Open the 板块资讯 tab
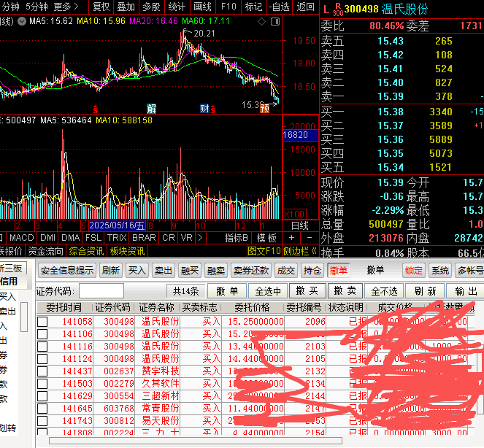 pyautogui.click(x=127, y=251)
